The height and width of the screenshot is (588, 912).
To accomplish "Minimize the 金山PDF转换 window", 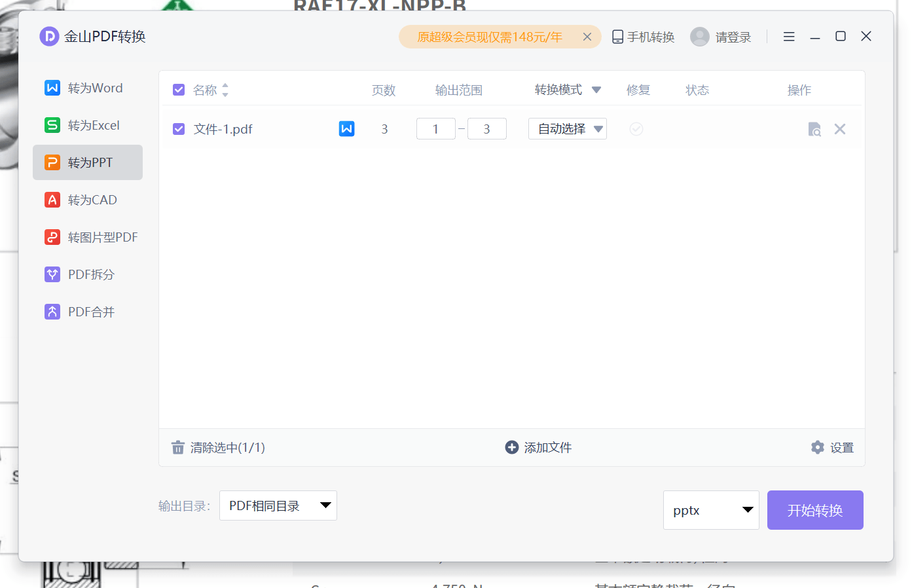I will pos(815,37).
